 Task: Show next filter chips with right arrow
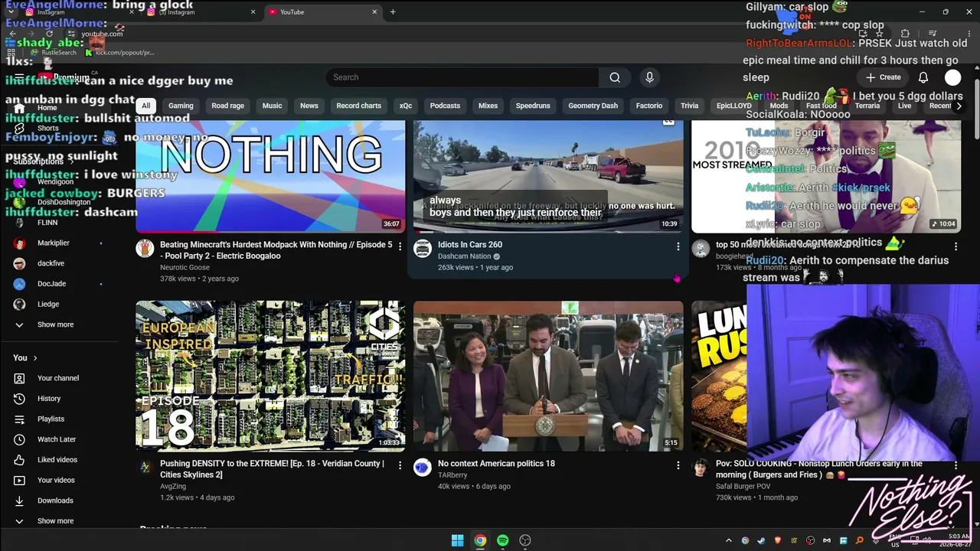pos(959,106)
